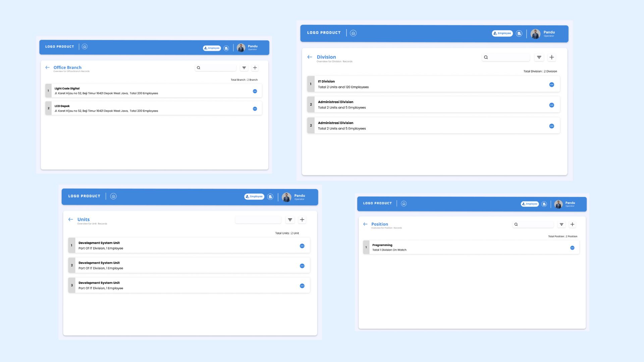Select the Light Code Digital branch row
Screen dimensions: 644x362
154,91
